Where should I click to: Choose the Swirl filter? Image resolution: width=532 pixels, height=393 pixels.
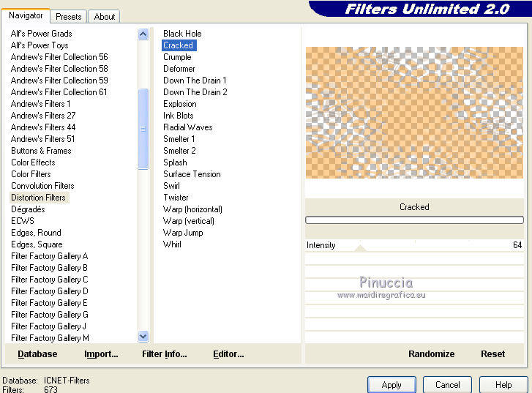(171, 186)
